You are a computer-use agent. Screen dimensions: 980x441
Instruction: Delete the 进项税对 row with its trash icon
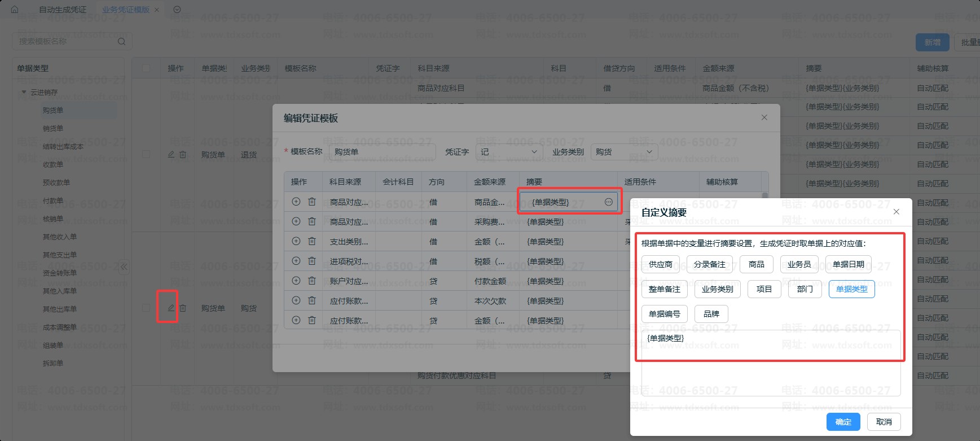(x=311, y=261)
